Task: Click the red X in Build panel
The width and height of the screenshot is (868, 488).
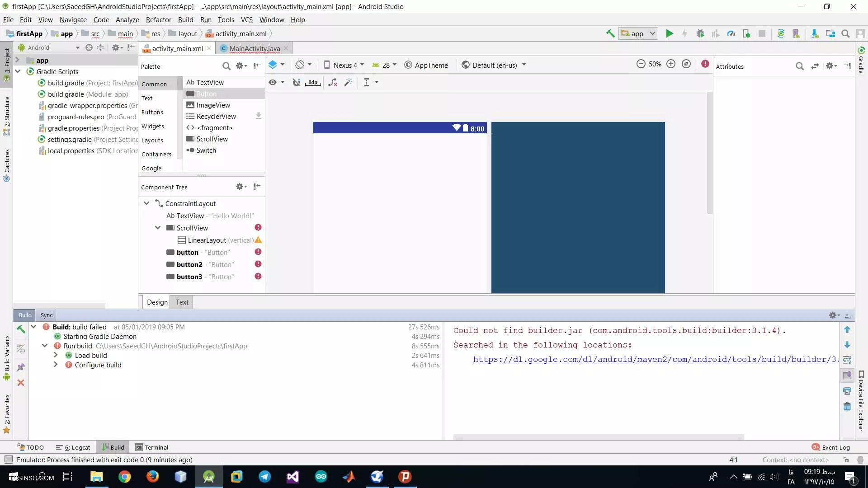Action: coord(21,383)
